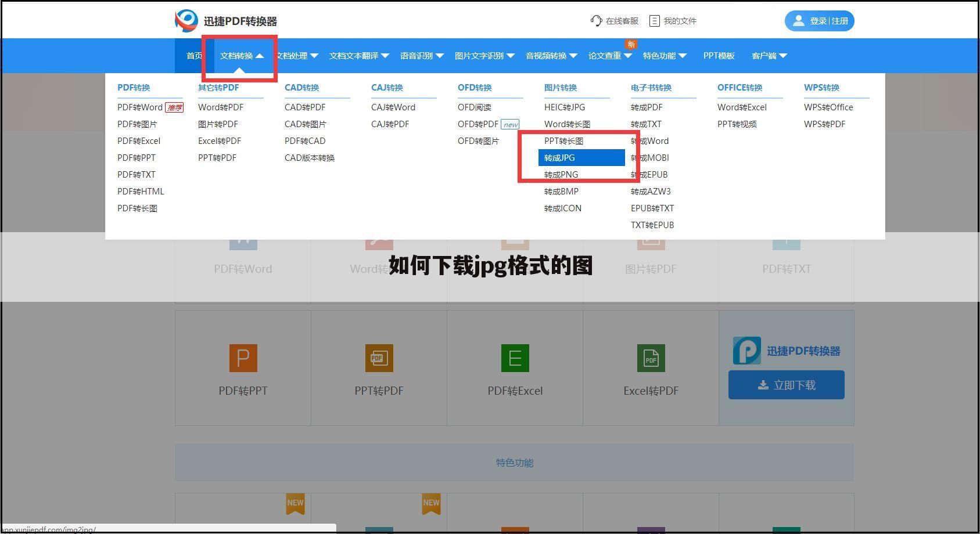Image resolution: width=980 pixels, height=534 pixels.
Task: Choose 转成AZW3 option
Action: coord(651,192)
